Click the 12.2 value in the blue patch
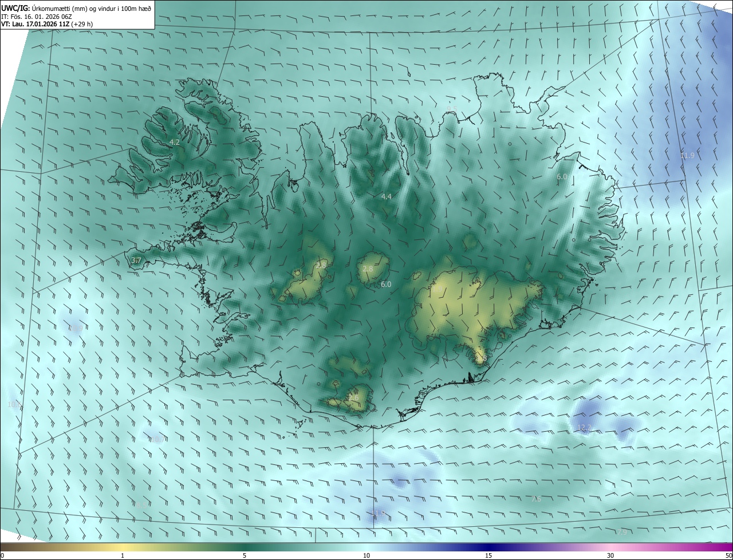The width and height of the screenshot is (733, 560). click(584, 428)
